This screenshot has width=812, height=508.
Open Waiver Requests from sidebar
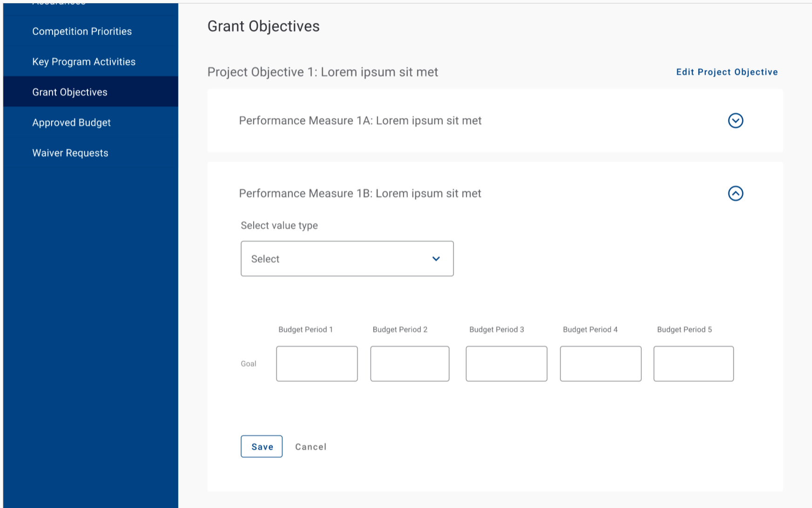pyautogui.click(x=70, y=153)
